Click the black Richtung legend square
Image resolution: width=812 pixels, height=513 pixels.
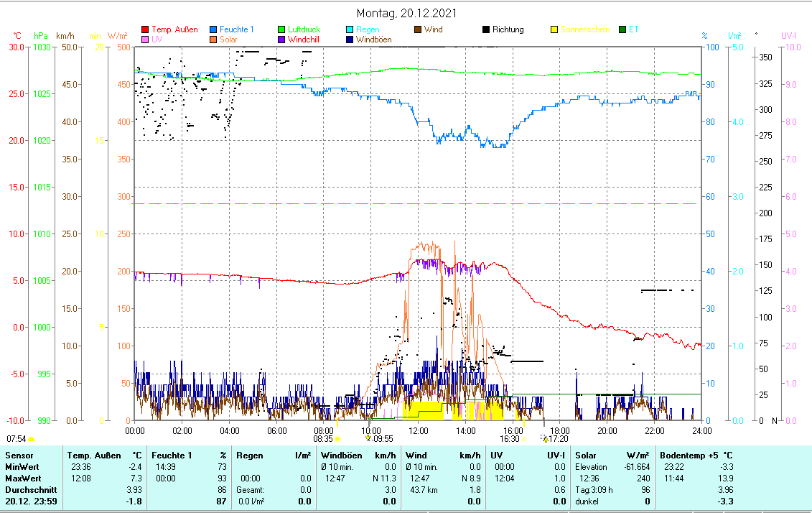(486, 30)
